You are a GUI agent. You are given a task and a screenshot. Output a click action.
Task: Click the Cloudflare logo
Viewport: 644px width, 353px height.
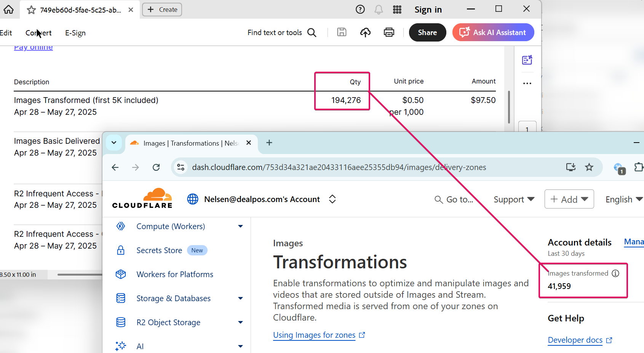point(142,198)
